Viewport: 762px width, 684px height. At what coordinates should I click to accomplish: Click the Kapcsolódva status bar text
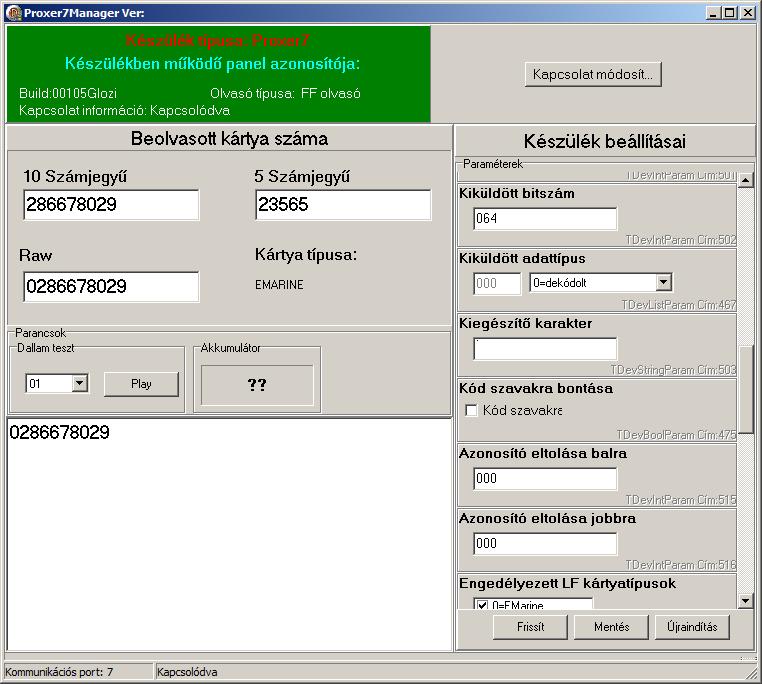pyautogui.click(x=187, y=672)
